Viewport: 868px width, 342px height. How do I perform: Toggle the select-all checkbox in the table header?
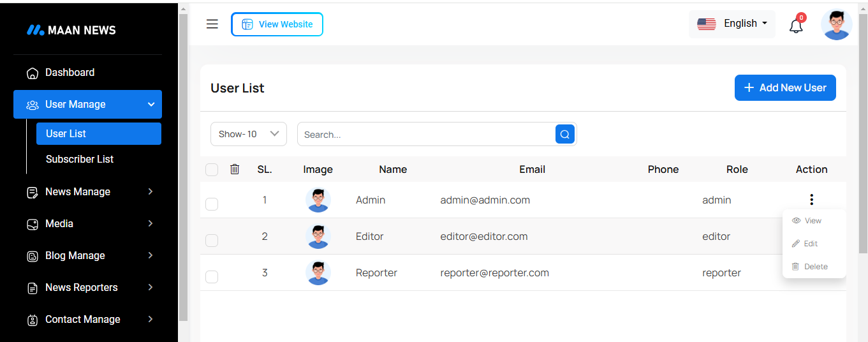[x=212, y=170]
